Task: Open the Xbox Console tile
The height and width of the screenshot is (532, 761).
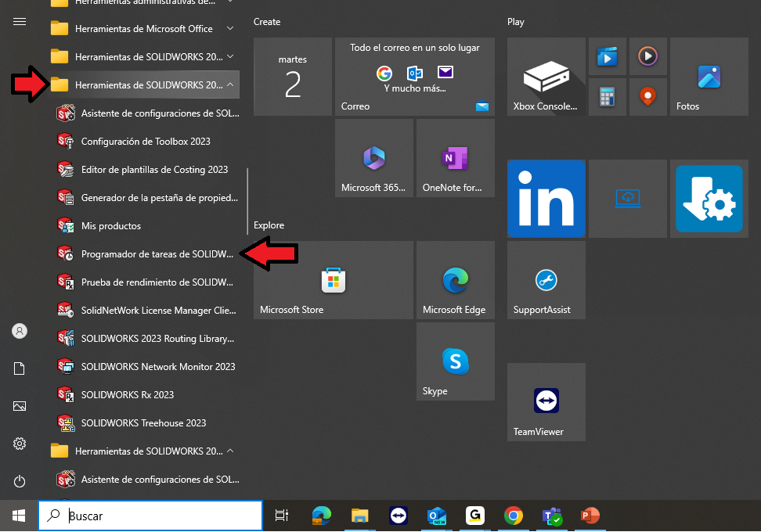Action: [x=546, y=77]
